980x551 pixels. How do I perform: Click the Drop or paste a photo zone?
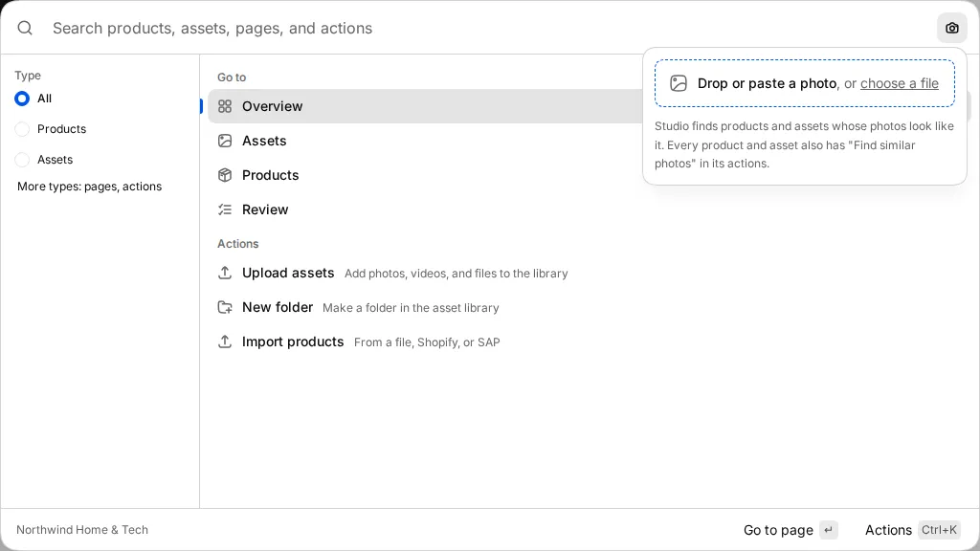coord(805,83)
